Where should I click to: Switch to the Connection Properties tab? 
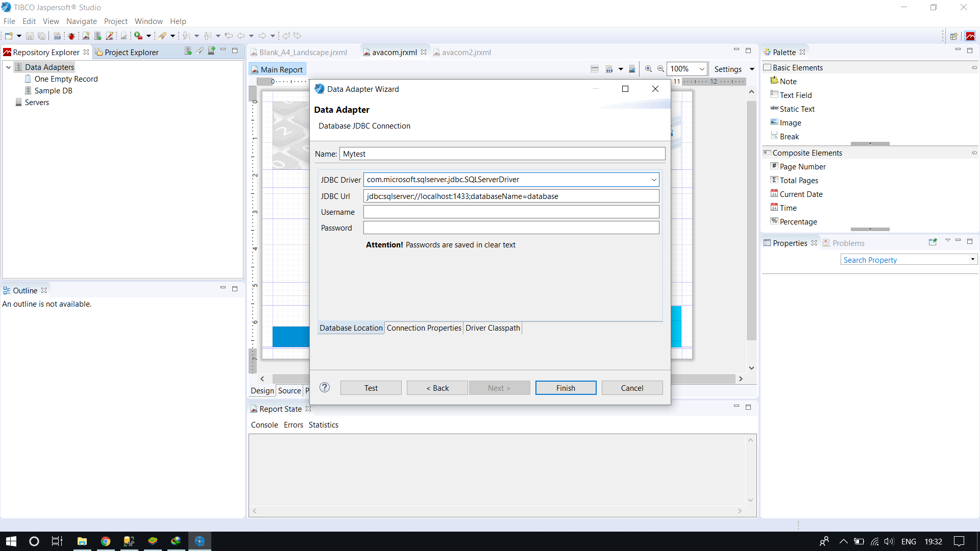[424, 328]
